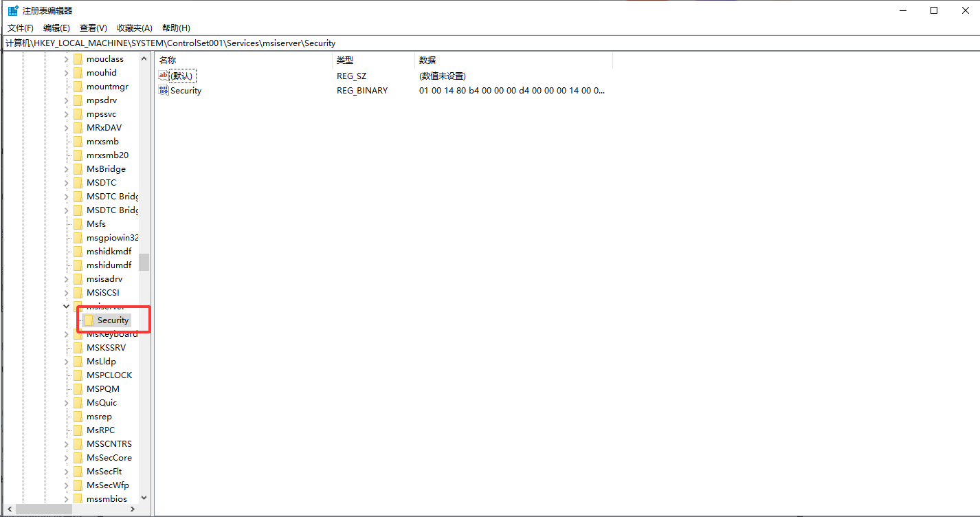Expand the MsSecCore key node

67,458
